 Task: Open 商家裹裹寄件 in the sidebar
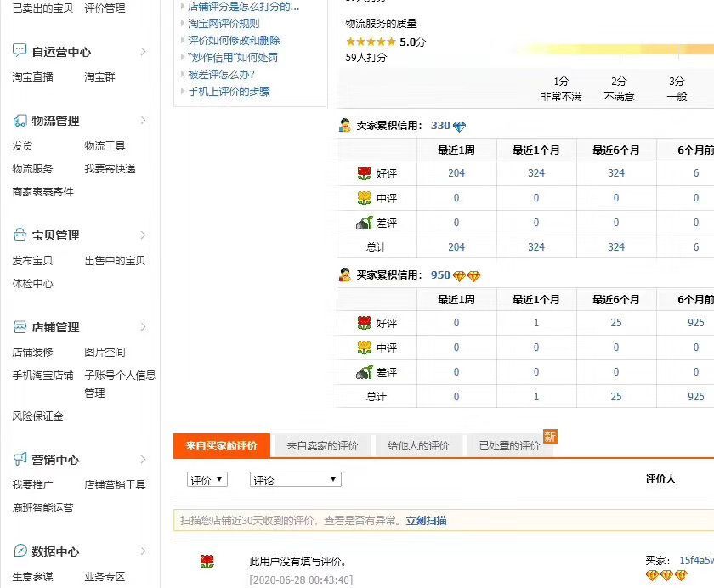pos(42,191)
